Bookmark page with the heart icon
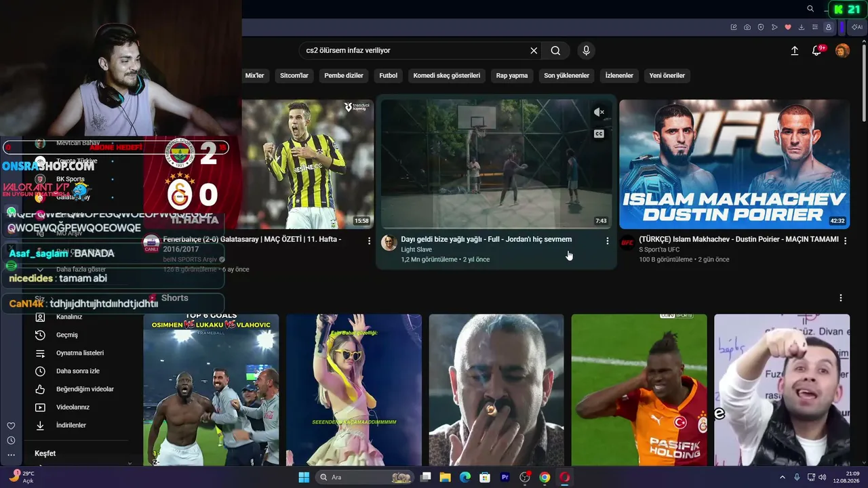Image resolution: width=868 pixels, height=488 pixels. pos(788,27)
